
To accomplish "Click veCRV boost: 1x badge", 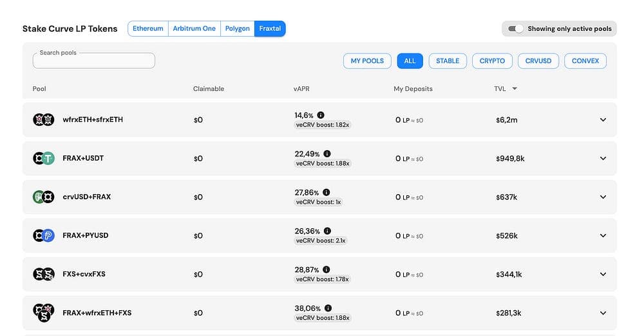I will (318, 202).
